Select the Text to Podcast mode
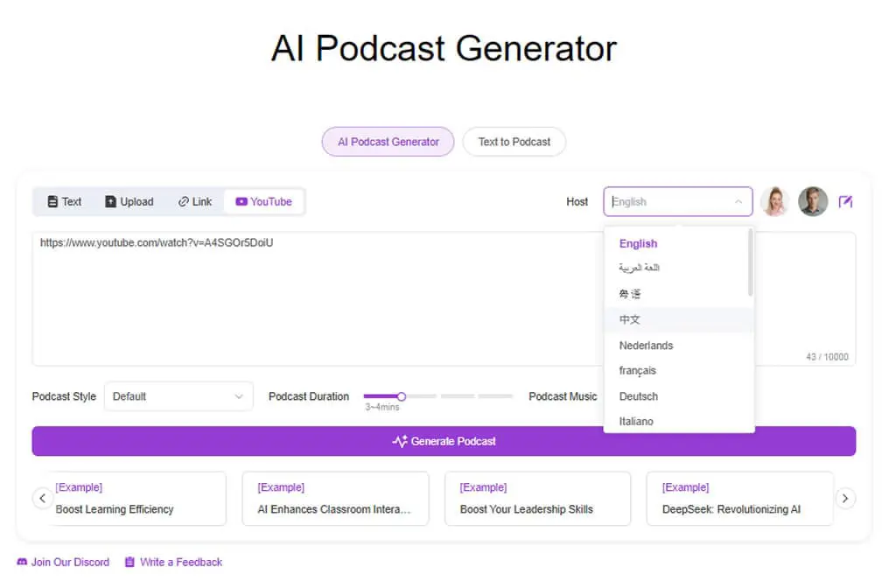 pos(514,142)
